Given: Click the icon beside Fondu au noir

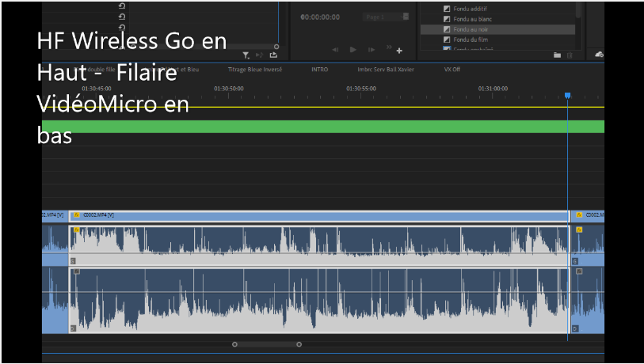Looking at the screenshot, I should [x=447, y=29].
